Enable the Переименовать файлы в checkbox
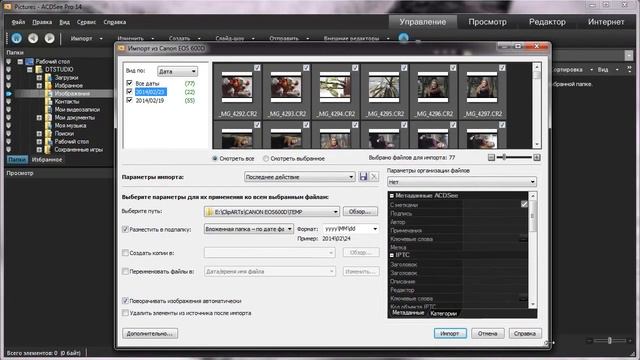 click(125, 271)
